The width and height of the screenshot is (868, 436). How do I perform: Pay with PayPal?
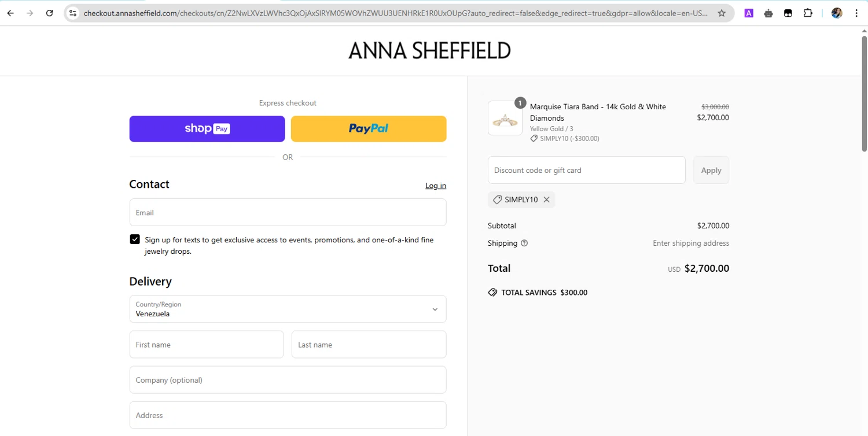pos(369,129)
